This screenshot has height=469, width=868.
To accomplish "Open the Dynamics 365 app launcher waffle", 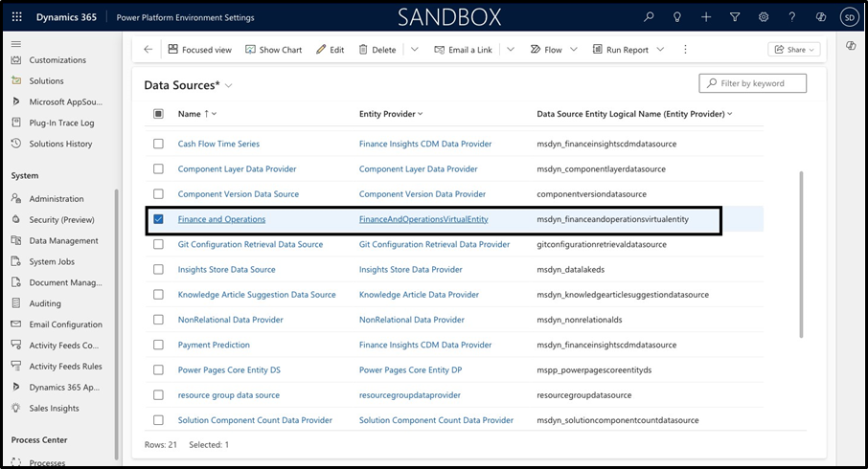I will pyautogui.click(x=17, y=17).
